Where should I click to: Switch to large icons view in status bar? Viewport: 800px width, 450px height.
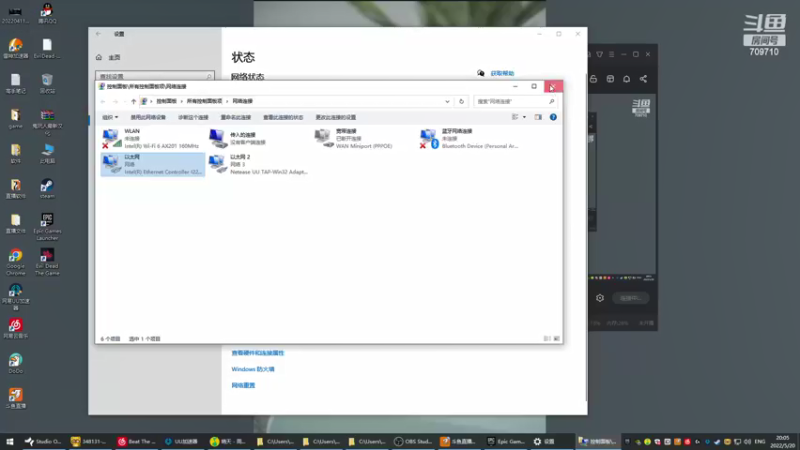(557, 339)
